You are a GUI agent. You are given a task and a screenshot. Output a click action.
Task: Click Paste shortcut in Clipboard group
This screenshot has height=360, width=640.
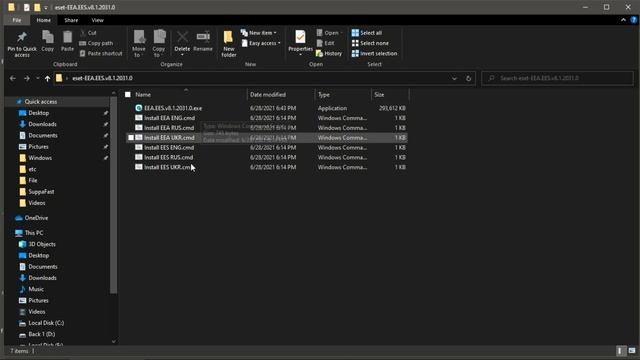click(101, 53)
